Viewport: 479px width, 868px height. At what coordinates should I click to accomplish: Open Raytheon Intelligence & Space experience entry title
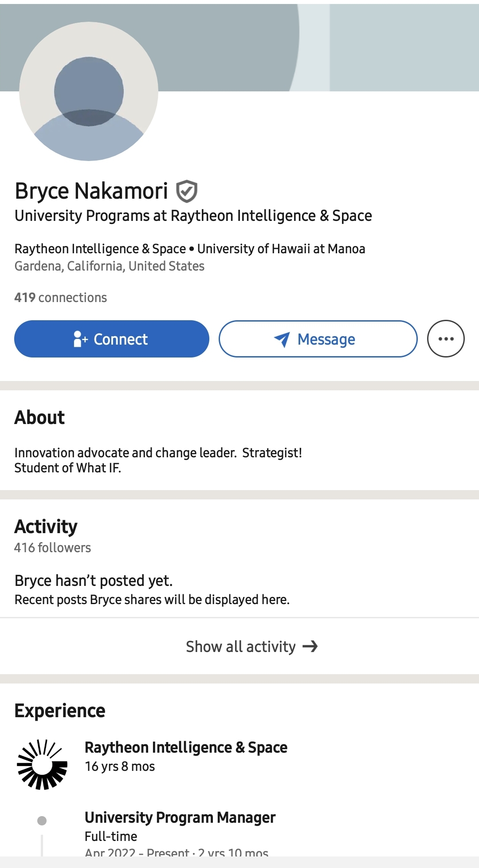coord(186,747)
